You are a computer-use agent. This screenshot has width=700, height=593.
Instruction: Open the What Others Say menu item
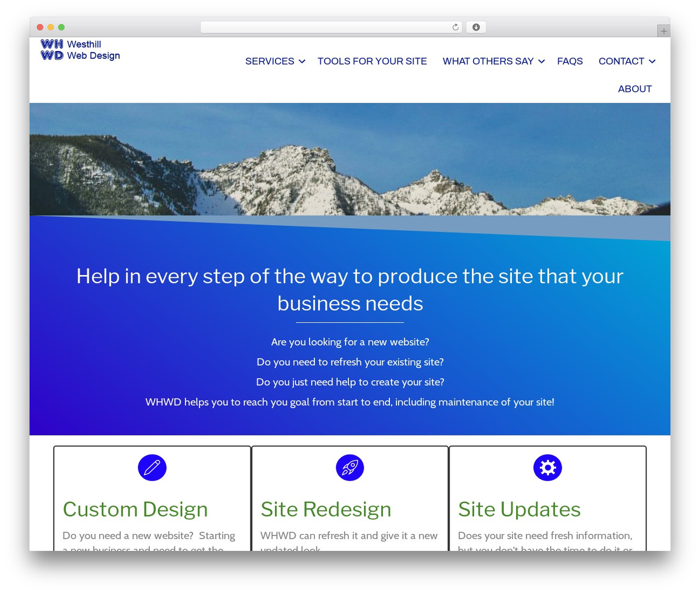coord(488,61)
